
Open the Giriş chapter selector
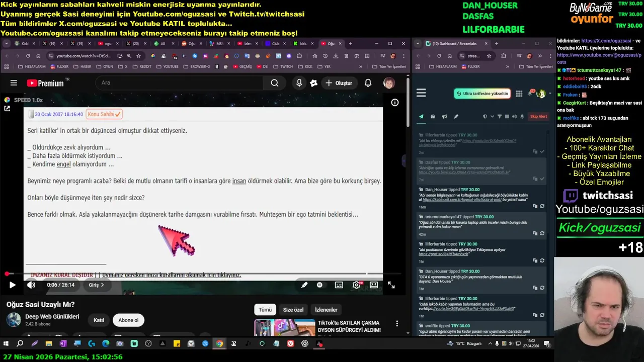click(x=97, y=285)
